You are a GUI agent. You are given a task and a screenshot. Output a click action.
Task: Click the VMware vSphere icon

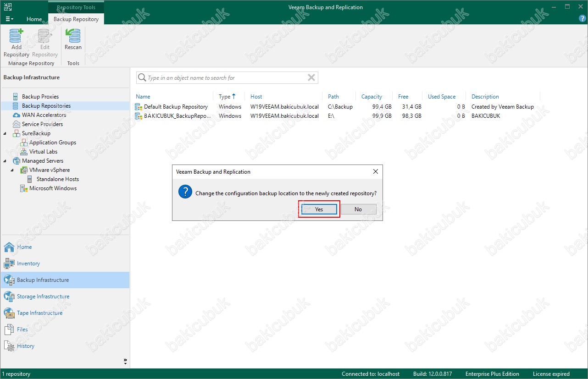tap(24, 170)
